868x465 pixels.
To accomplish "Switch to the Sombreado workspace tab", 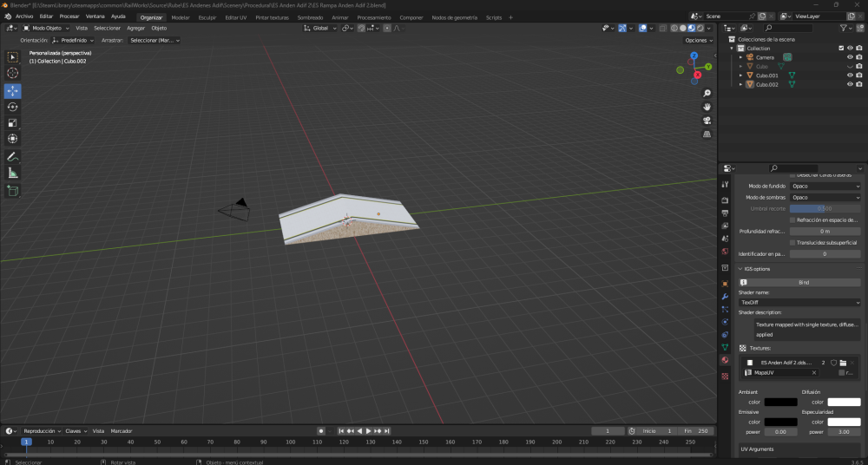I will [310, 17].
